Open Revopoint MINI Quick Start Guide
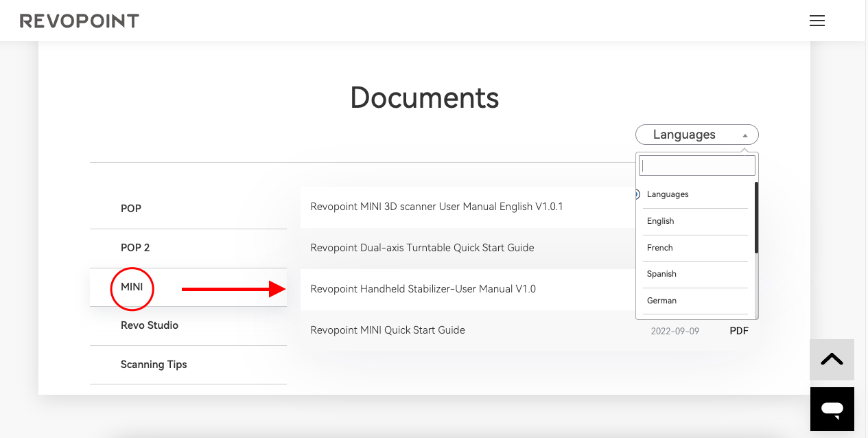Image resolution: width=868 pixels, height=438 pixels. point(388,330)
